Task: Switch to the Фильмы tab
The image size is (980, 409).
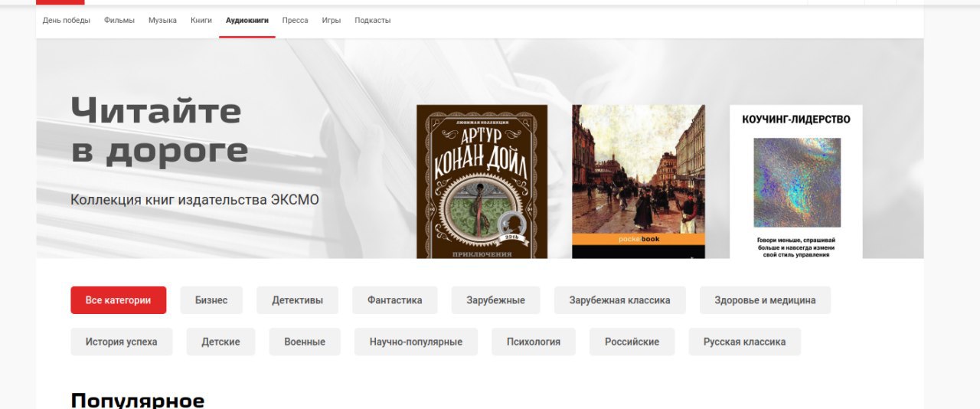Action: click(119, 21)
